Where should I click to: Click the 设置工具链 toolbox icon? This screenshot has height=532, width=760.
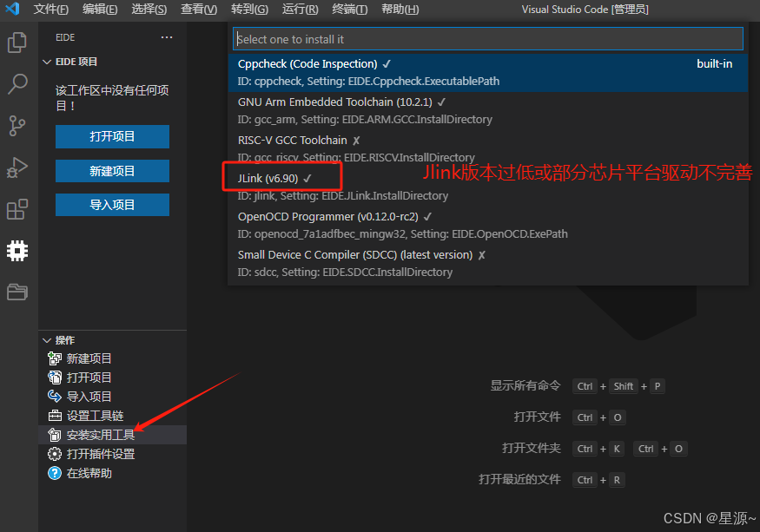(x=54, y=416)
